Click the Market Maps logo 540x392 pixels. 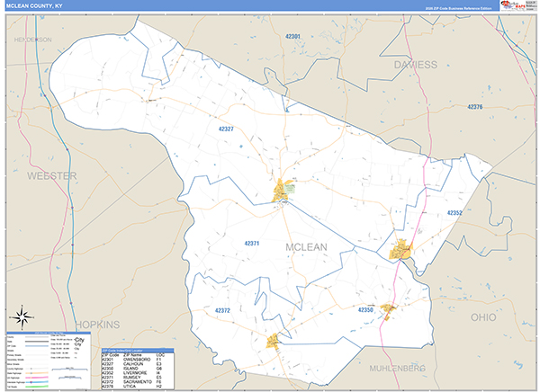(x=512, y=6)
